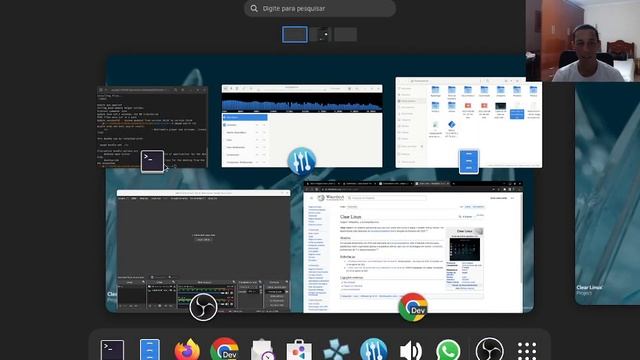Select the first highlighted workspace thumbnail

(295, 34)
